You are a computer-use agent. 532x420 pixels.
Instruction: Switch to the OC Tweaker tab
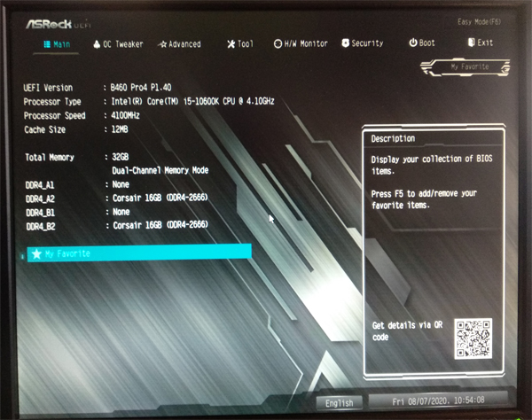point(118,44)
